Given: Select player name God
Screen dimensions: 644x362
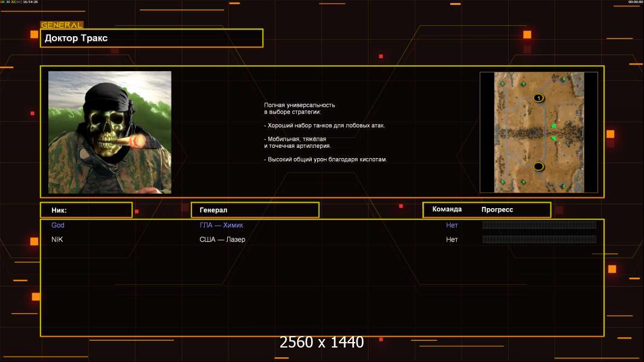Looking at the screenshot, I should pyautogui.click(x=58, y=225).
